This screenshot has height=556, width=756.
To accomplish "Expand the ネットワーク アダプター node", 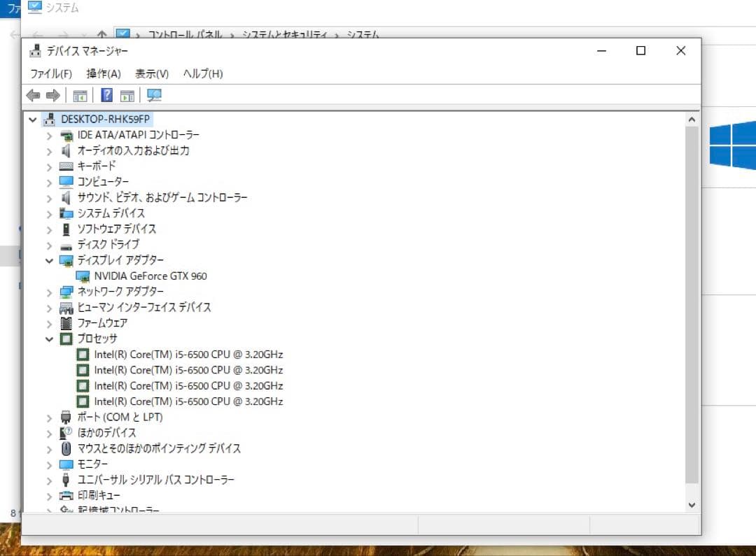I will pos(49,292).
